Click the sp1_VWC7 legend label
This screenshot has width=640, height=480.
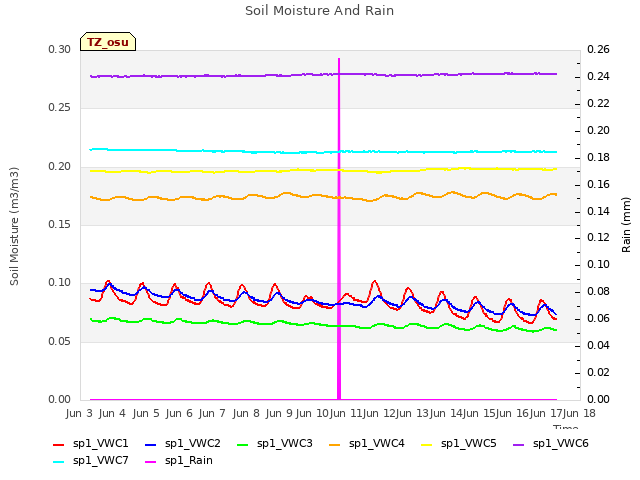[x=100, y=460]
